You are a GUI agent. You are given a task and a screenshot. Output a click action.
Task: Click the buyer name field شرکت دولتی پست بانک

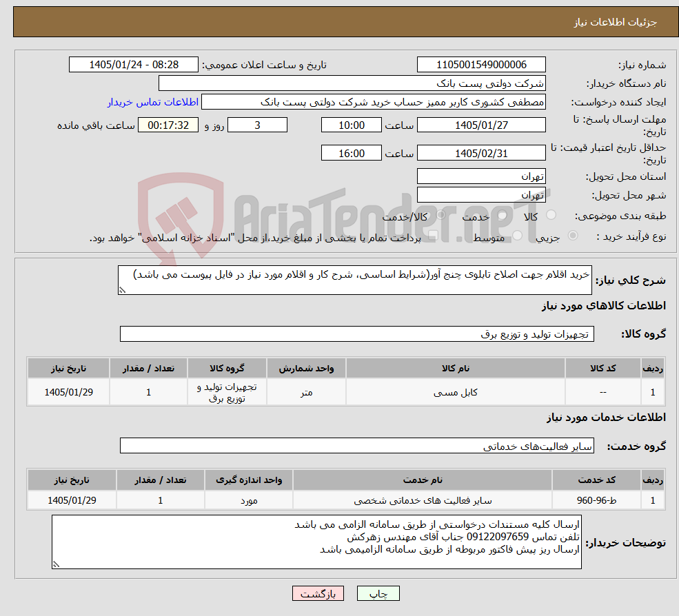[x=352, y=83]
